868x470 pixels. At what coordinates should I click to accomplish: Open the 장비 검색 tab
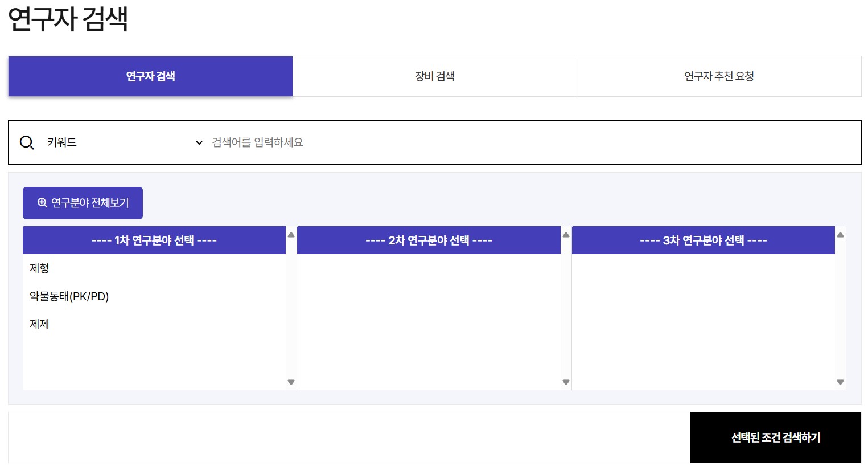click(x=434, y=76)
